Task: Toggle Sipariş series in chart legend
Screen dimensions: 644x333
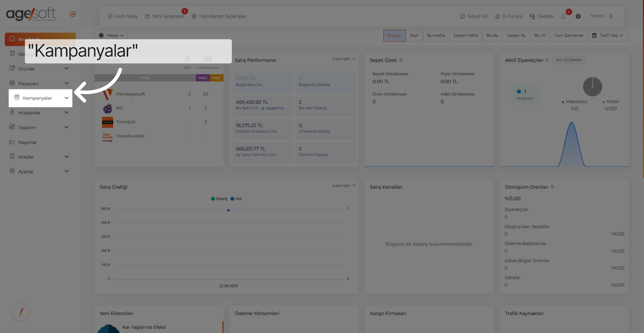Action: (219, 199)
